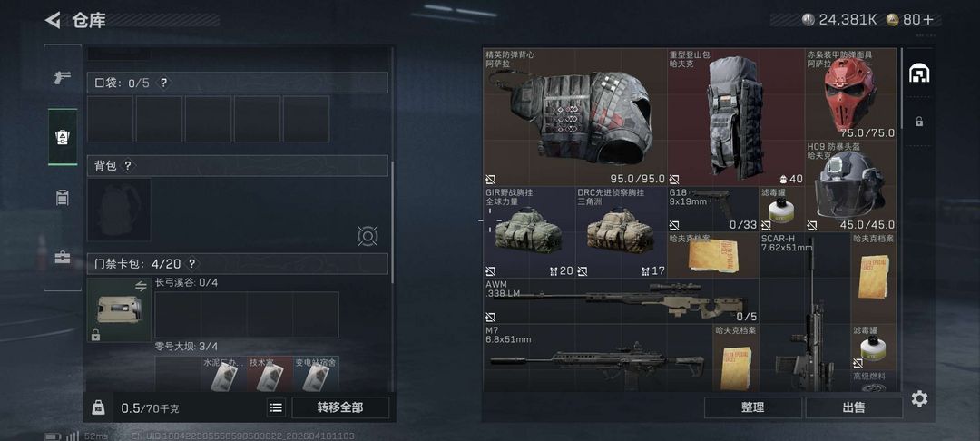The width and height of the screenshot is (980, 441).
Task: Toggle list view icon beside 转移全部
Action: pyautogui.click(x=276, y=408)
